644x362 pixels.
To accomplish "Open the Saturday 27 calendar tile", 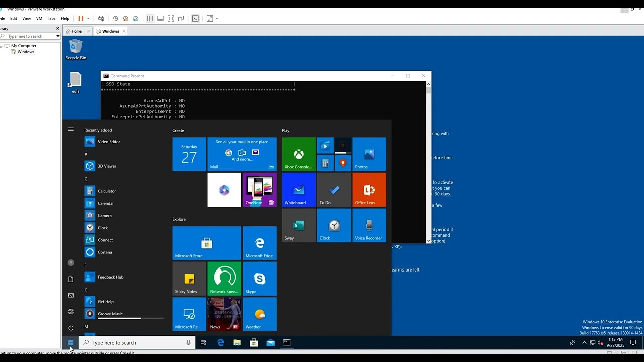I will tap(189, 154).
